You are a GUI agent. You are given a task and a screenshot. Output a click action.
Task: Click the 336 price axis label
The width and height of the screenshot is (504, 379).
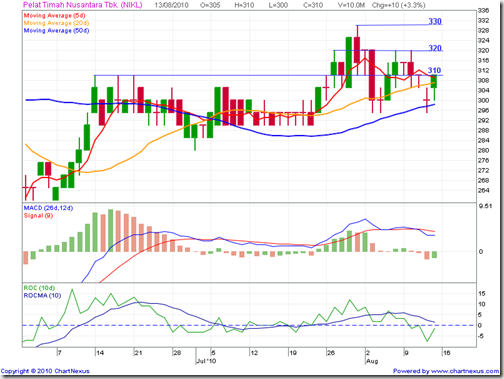[483, 11]
